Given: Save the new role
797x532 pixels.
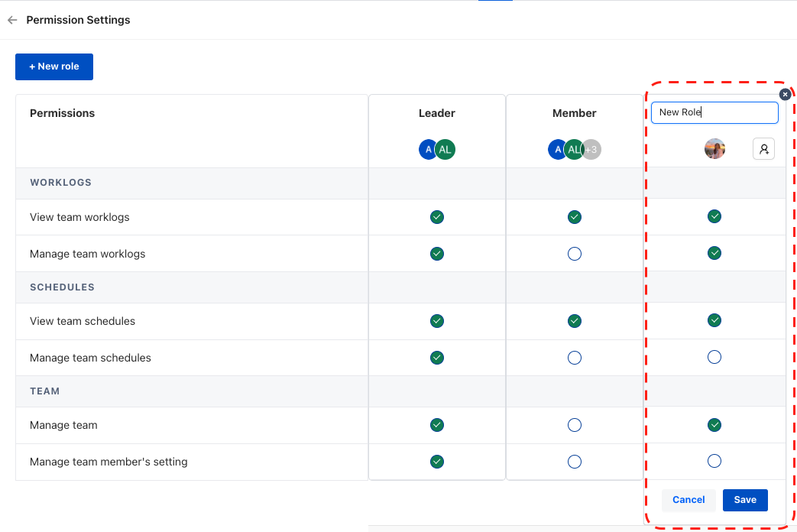Looking at the screenshot, I should click(x=745, y=500).
